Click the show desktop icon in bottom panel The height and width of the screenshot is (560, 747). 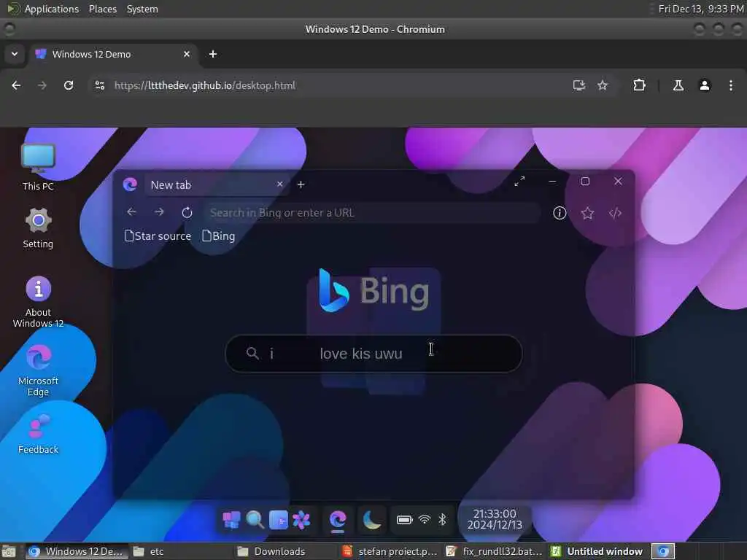[x=9, y=551]
